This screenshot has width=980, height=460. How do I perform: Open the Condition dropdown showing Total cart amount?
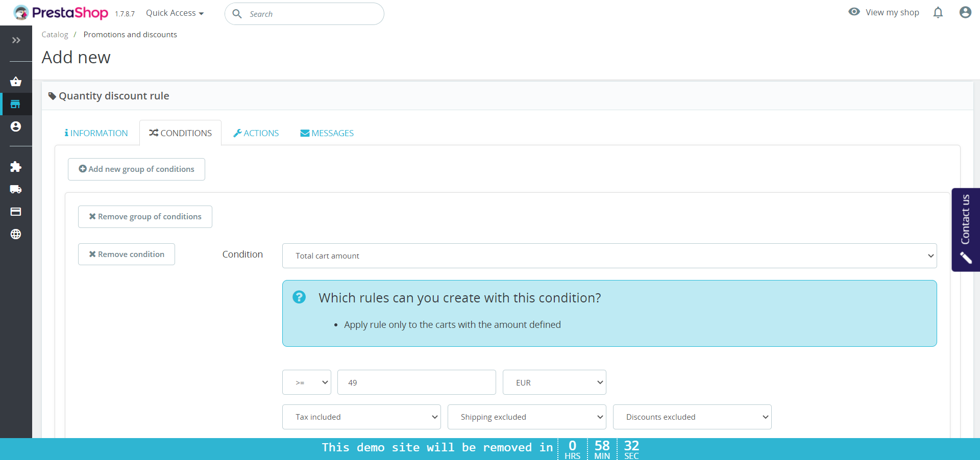pyautogui.click(x=609, y=256)
